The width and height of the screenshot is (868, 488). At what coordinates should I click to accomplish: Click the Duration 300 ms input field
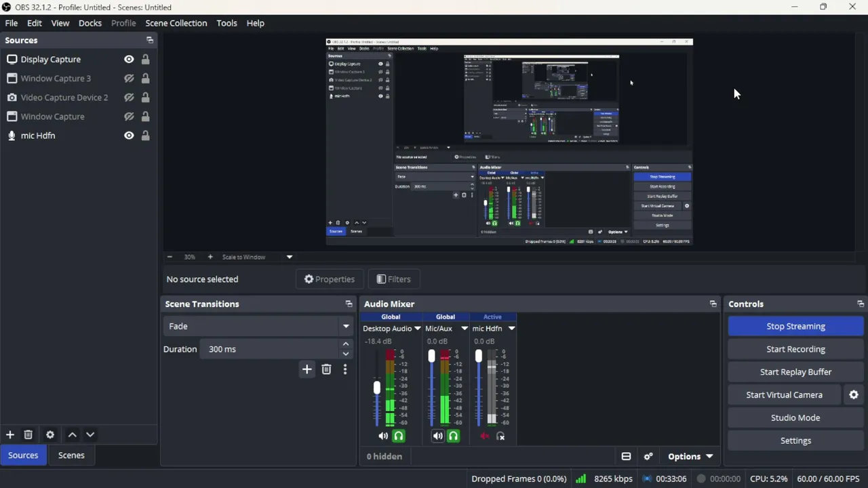coord(270,349)
